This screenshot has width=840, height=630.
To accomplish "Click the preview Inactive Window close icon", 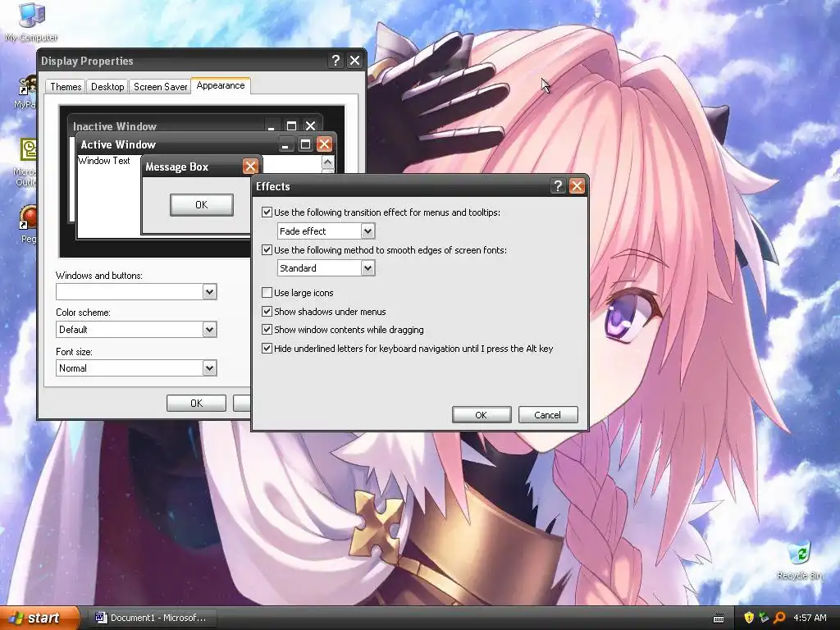I will [310, 126].
